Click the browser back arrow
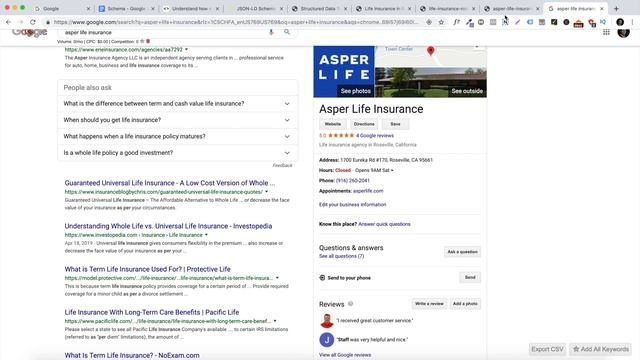The width and height of the screenshot is (640, 360). click(9, 22)
